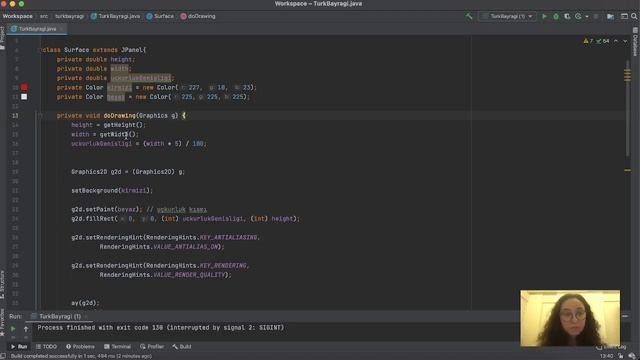Click the clock time in the status bar
Screen dimensions: 640x360
point(607,356)
